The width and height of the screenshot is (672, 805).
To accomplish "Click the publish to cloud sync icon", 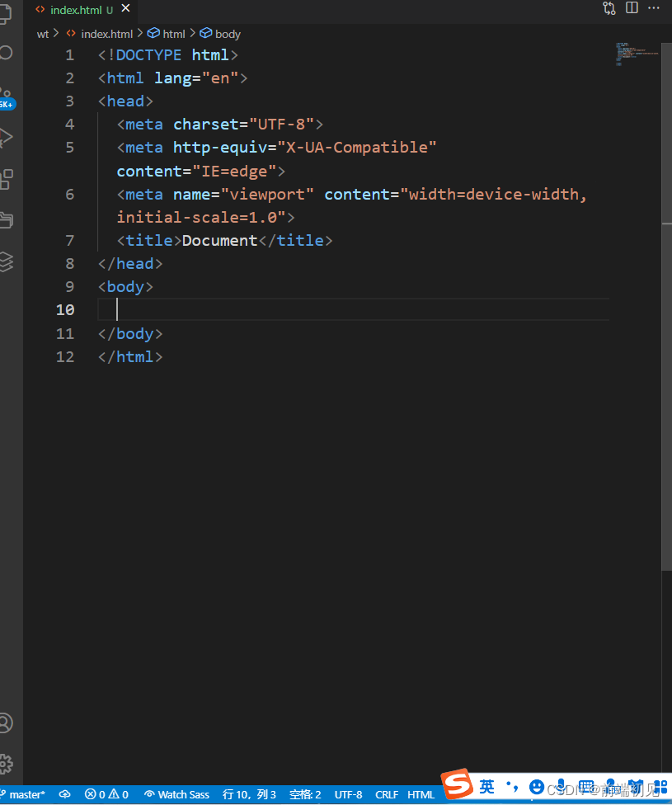I will (x=64, y=794).
